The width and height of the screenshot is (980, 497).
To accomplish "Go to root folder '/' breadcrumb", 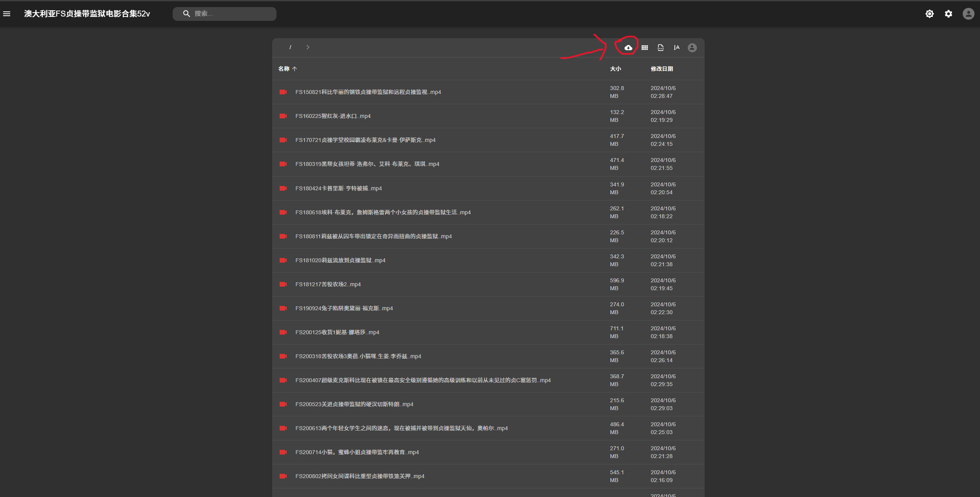I will coord(290,47).
